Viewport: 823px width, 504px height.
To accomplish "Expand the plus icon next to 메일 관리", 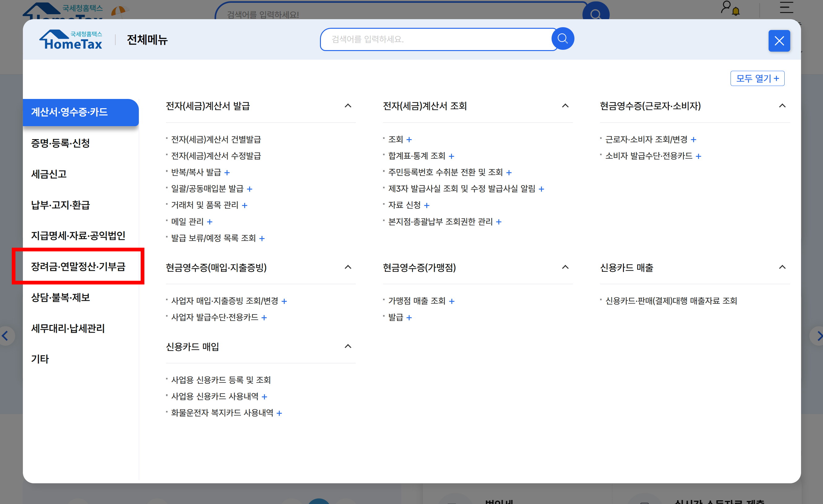I will pos(210,222).
